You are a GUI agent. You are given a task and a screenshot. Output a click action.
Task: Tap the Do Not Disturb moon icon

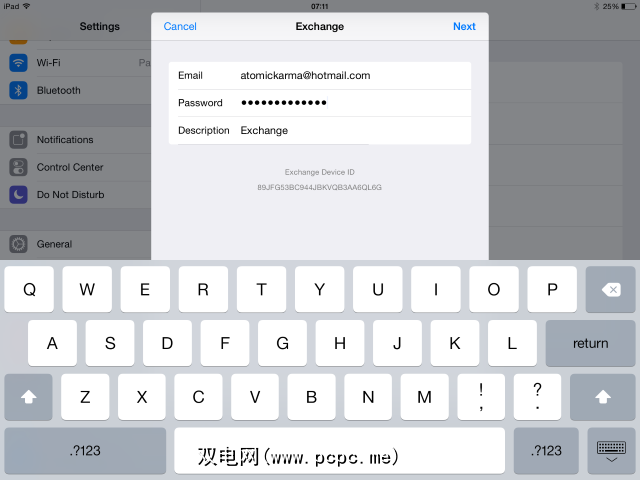18,195
